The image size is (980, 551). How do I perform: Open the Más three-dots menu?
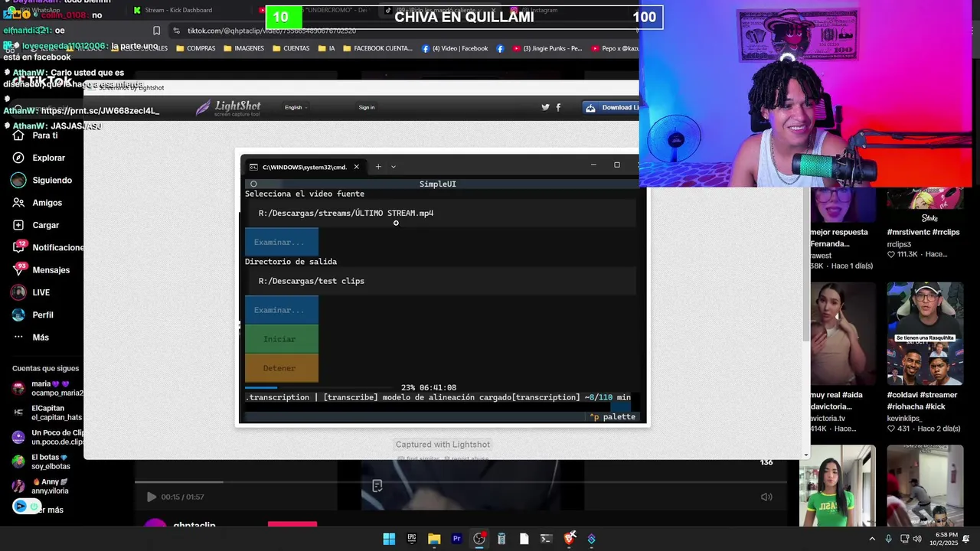pos(31,337)
